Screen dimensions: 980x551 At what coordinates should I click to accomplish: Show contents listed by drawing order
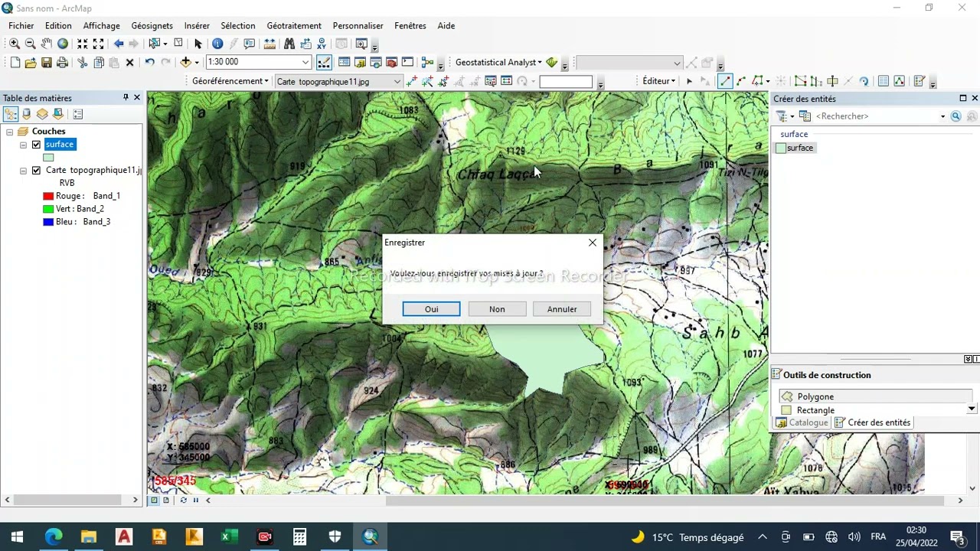11,114
